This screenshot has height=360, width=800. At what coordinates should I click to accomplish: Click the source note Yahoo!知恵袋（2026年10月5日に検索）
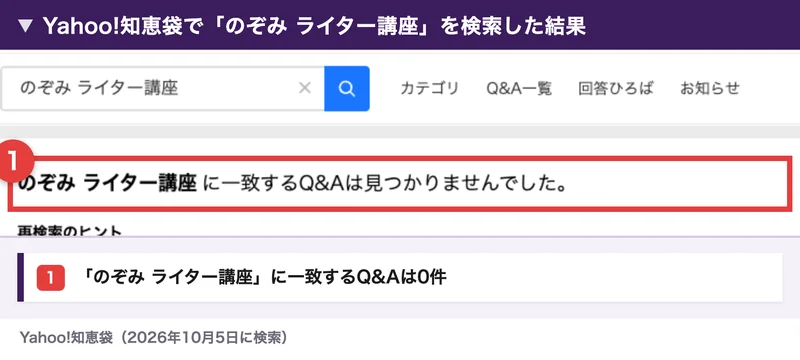[x=155, y=338]
